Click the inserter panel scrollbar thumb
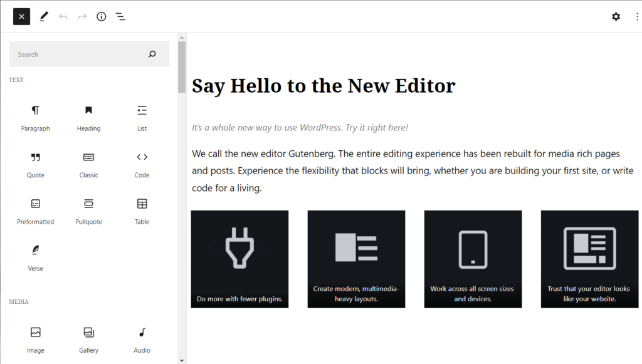 point(182,68)
